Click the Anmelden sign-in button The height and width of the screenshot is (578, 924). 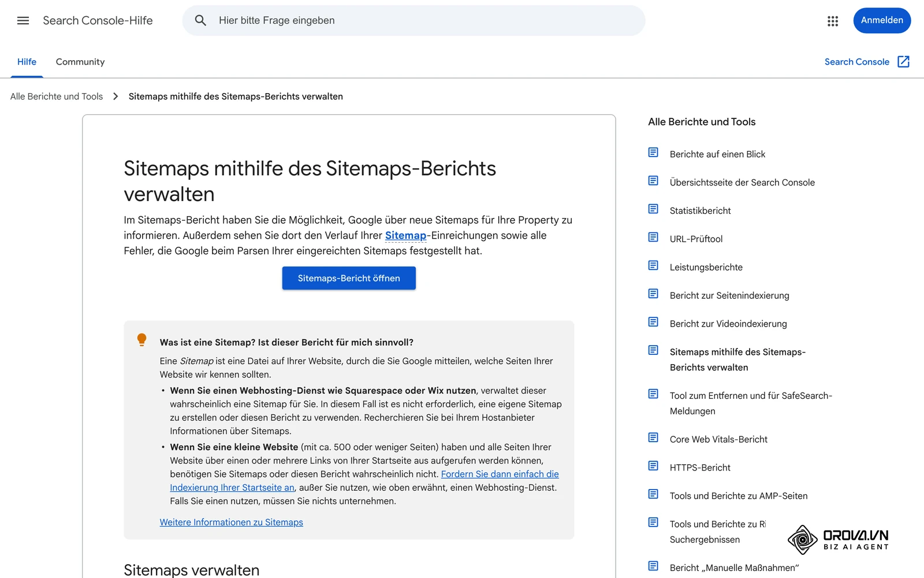pyautogui.click(x=882, y=20)
